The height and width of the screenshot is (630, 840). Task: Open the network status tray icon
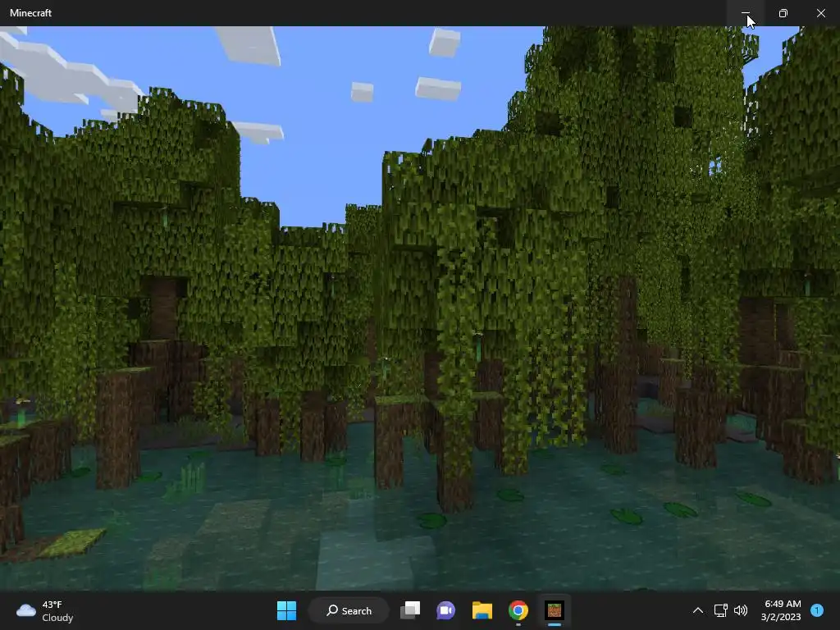pyautogui.click(x=720, y=610)
